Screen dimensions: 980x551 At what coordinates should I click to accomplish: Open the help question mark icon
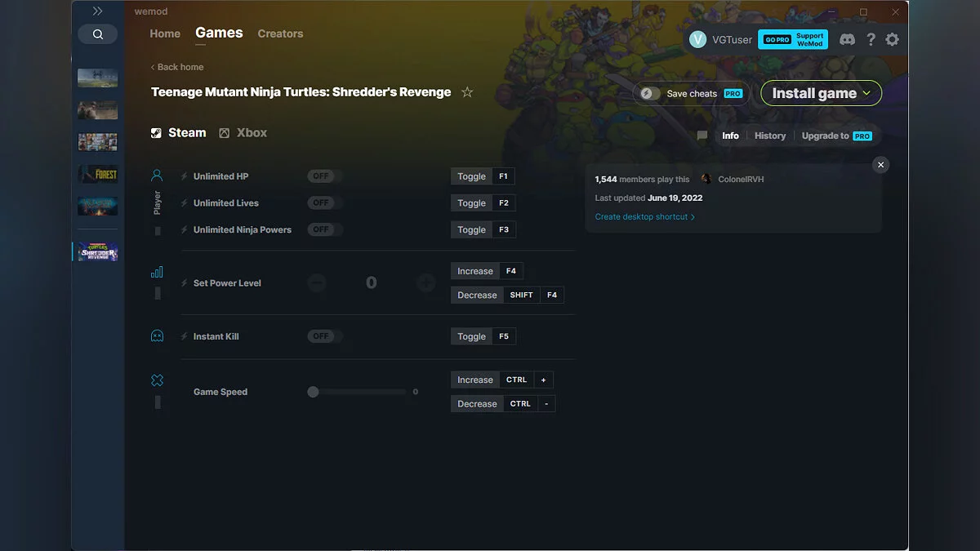pos(871,39)
